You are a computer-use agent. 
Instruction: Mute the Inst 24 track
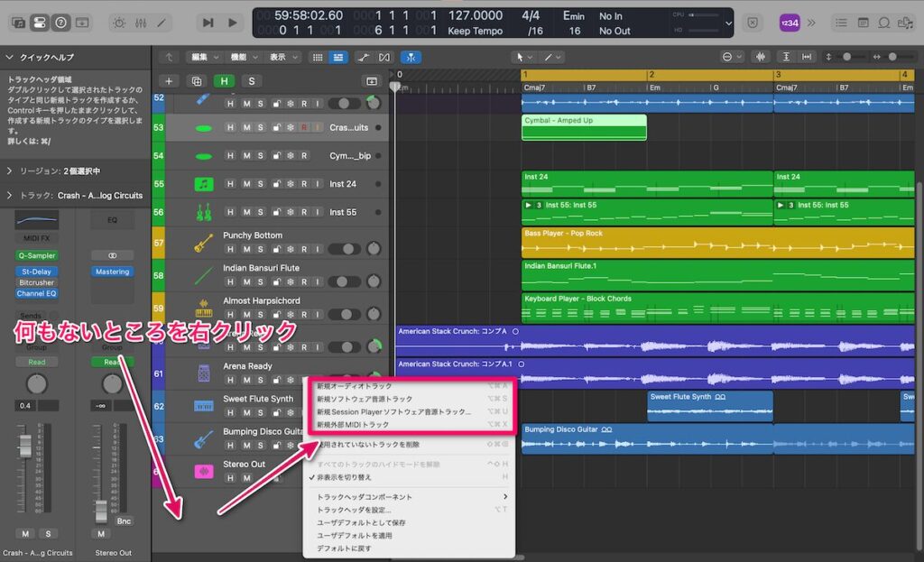(246, 184)
